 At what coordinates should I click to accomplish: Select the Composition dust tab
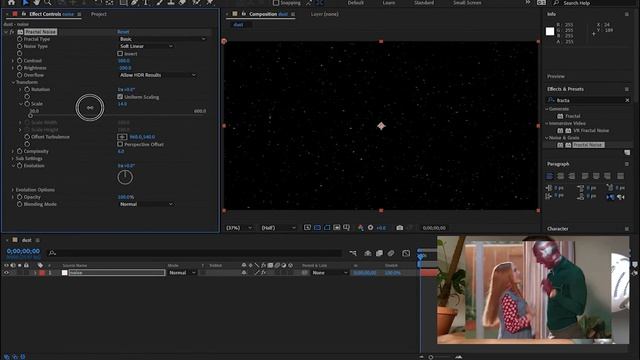click(x=268, y=14)
